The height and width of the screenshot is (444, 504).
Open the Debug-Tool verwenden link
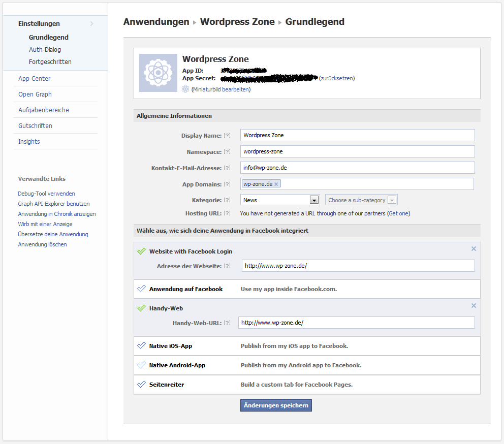(x=46, y=194)
